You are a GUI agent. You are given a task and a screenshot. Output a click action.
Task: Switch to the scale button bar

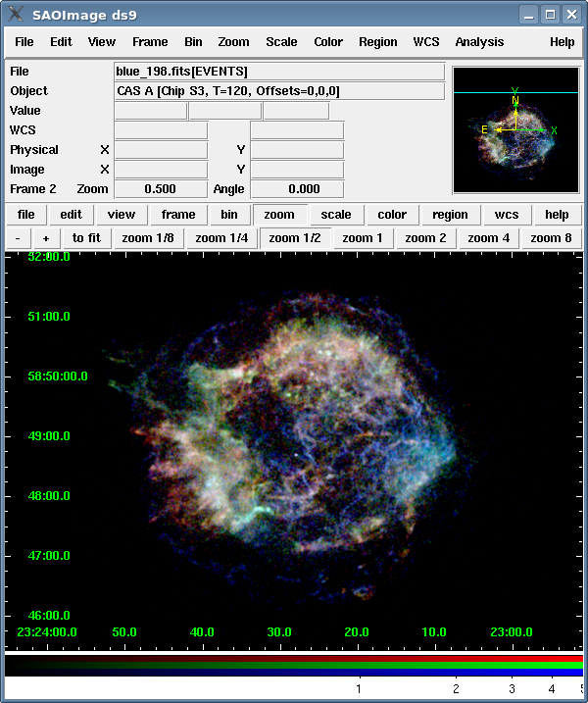click(x=336, y=215)
